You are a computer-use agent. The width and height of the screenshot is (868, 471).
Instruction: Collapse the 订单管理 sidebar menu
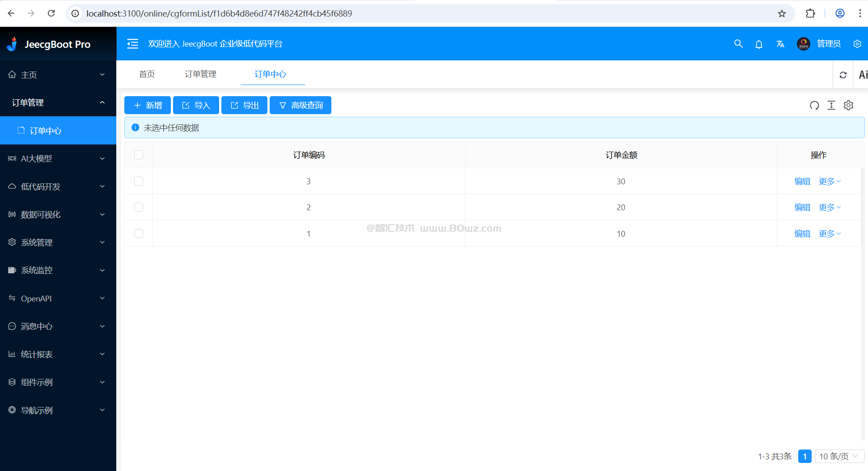click(x=58, y=102)
